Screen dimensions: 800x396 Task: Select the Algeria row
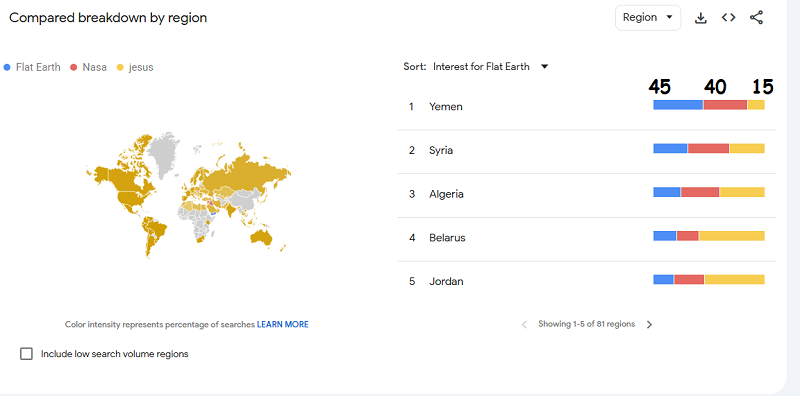pos(587,194)
